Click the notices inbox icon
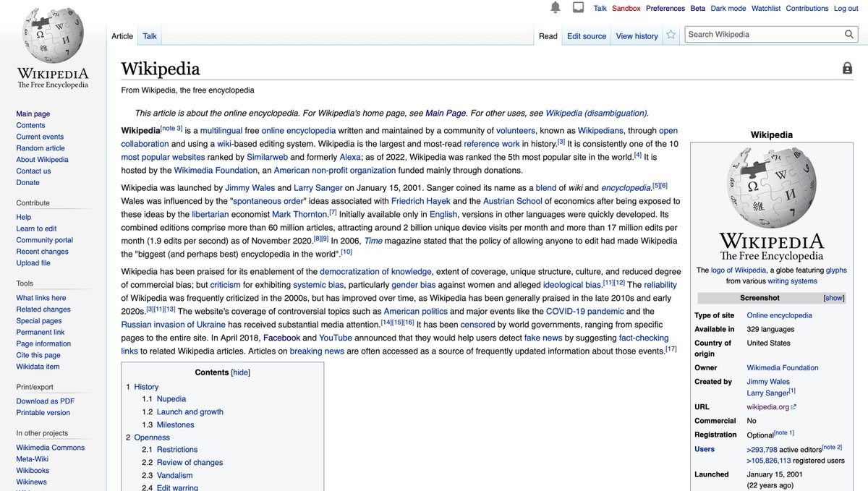The height and width of the screenshot is (491, 868). pyautogui.click(x=578, y=8)
